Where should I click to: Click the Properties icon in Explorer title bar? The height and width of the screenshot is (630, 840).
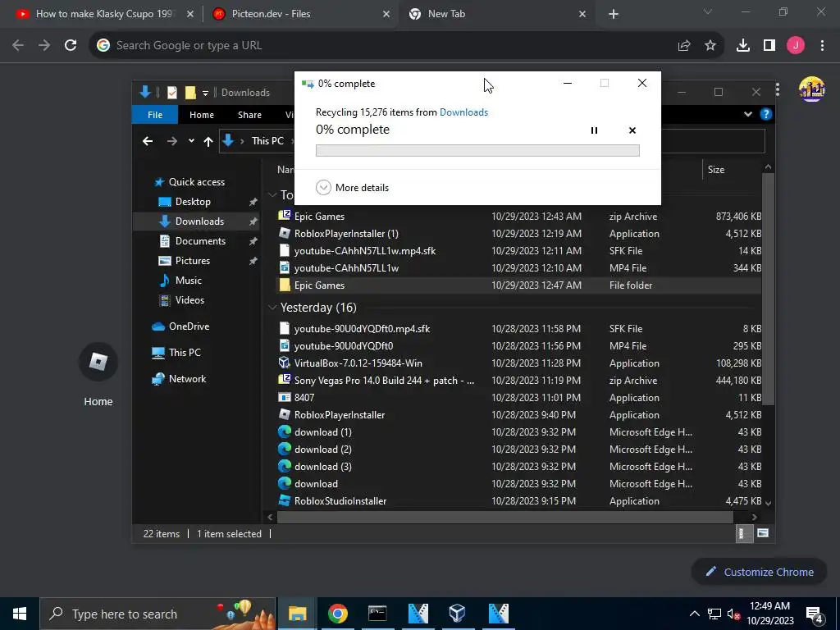click(x=172, y=93)
